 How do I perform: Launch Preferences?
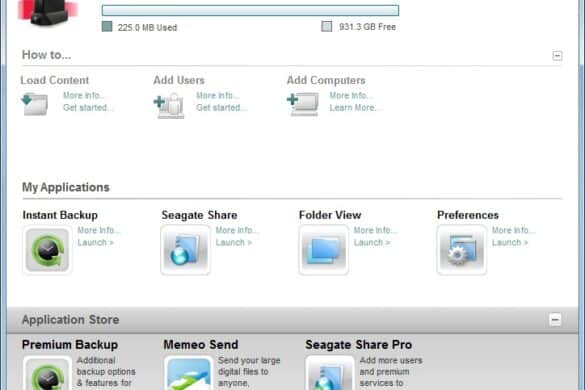pyautogui.click(x=510, y=243)
